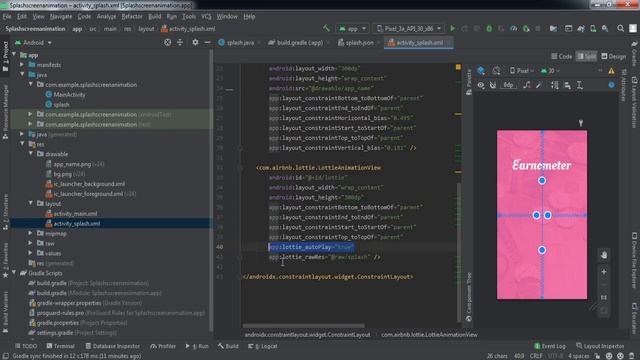Viewport: 640px width, 360px height.
Task: Open the Logcat tool window
Action: coord(263,346)
